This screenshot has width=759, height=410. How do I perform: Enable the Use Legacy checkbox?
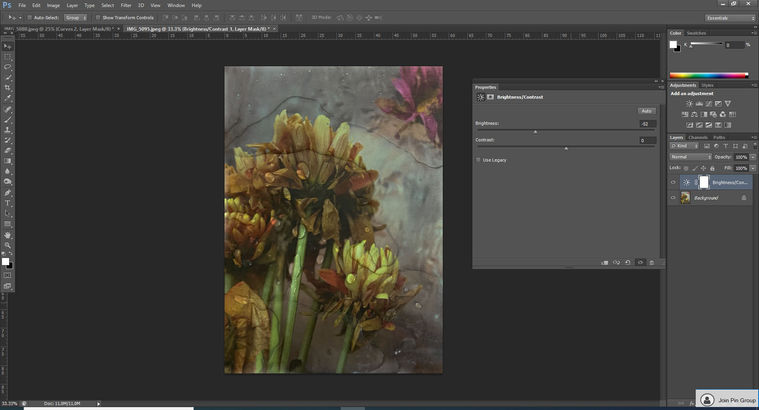(479, 160)
